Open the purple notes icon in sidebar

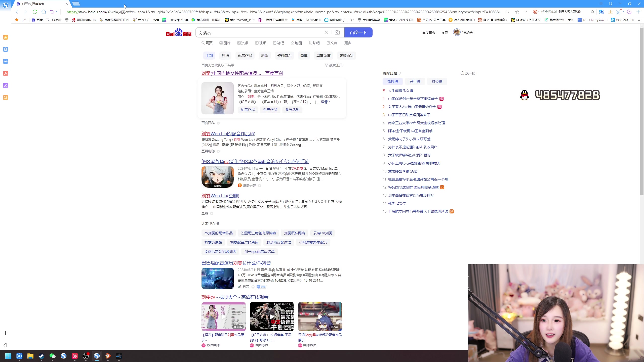coord(6,85)
